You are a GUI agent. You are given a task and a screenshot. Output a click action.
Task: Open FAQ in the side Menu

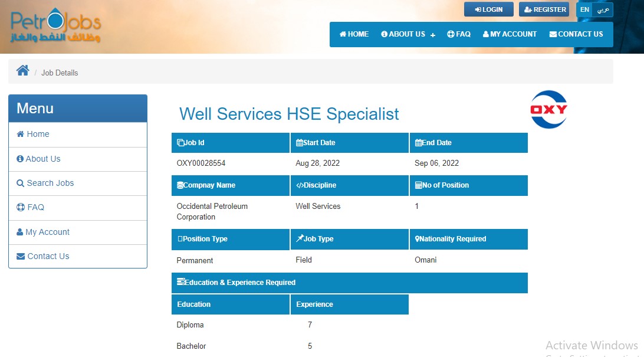click(78, 208)
